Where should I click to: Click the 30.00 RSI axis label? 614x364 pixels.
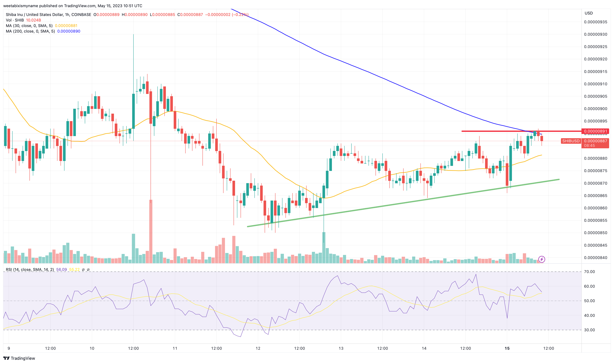tap(589, 330)
